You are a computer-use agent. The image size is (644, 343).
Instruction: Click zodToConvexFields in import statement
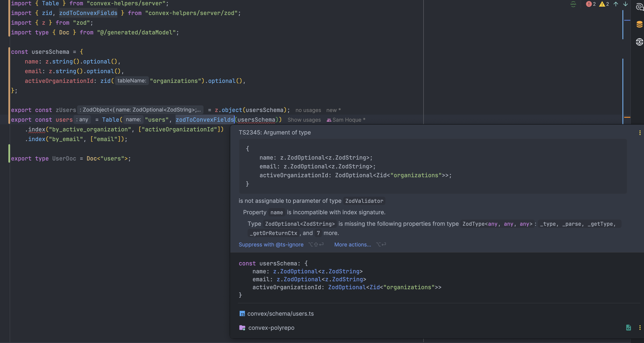point(88,13)
